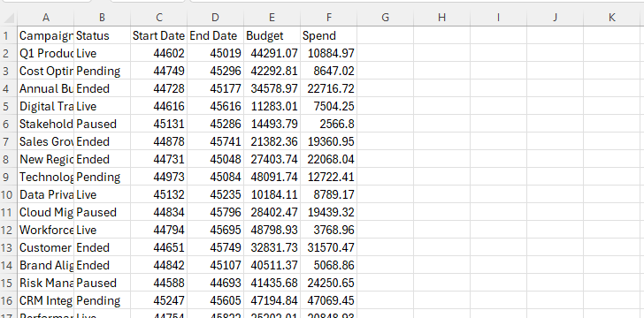Click the Spend header cell
This screenshot has height=318, width=644.
(328, 35)
